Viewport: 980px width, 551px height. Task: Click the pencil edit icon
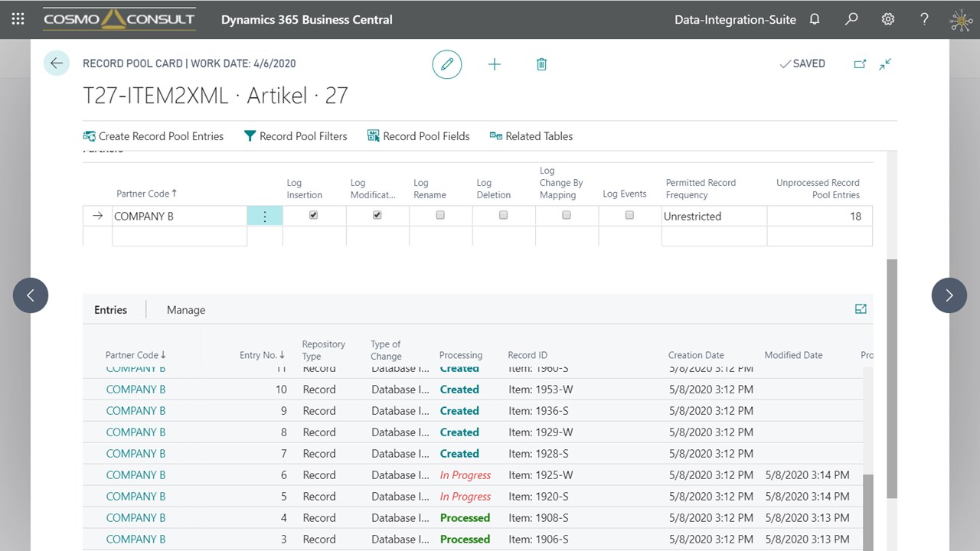(447, 64)
